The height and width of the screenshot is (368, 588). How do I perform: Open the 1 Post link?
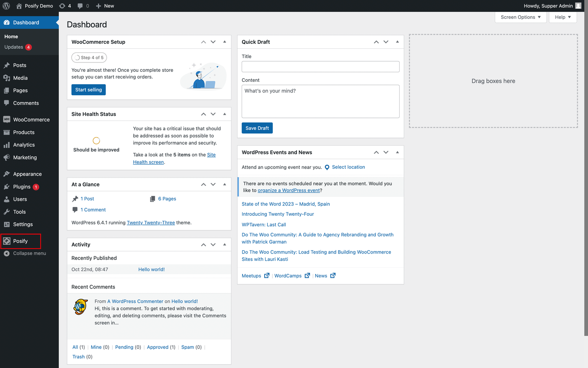click(87, 199)
